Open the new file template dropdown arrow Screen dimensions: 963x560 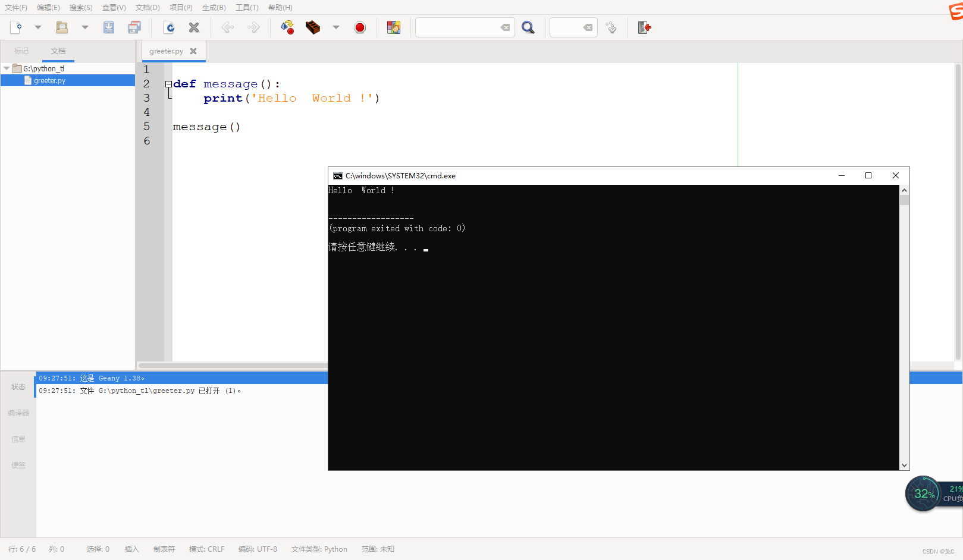(37, 27)
